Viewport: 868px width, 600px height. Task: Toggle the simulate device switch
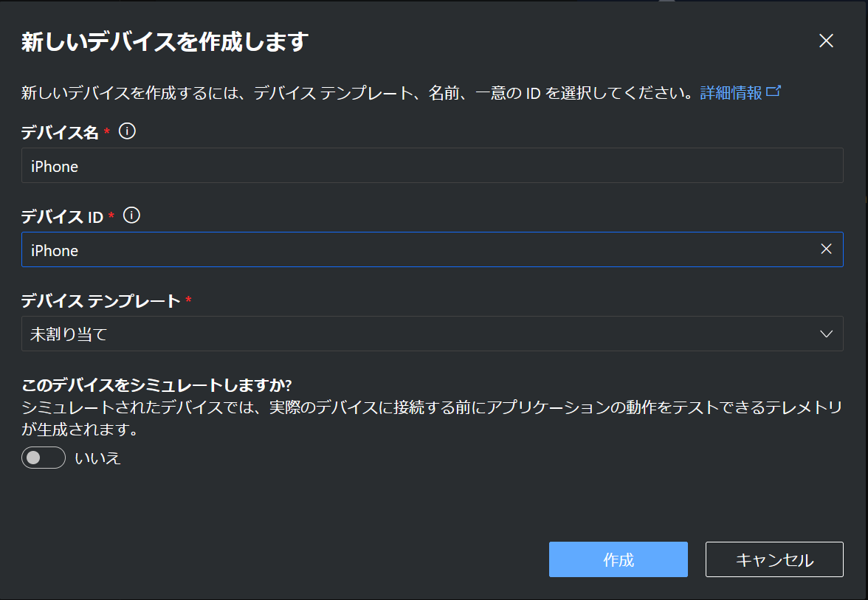click(44, 458)
